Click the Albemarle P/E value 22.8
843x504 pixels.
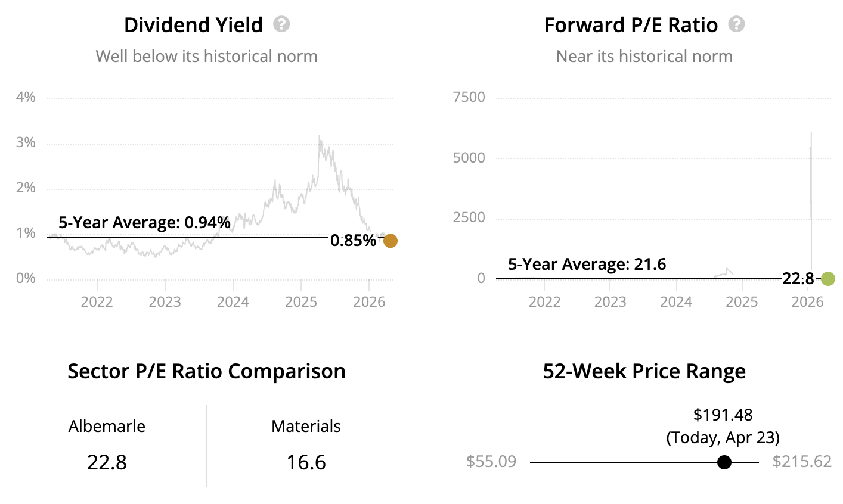click(107, 462)
